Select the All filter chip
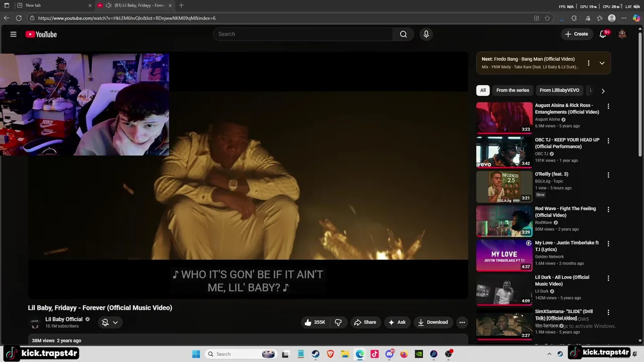644x362 pixels. pos(483,90)
